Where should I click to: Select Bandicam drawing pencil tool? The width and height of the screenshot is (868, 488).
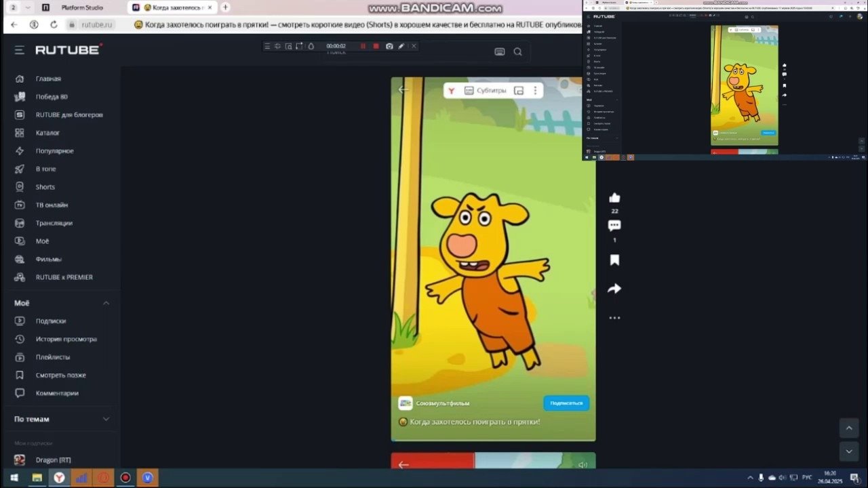[x=401, y=46]
